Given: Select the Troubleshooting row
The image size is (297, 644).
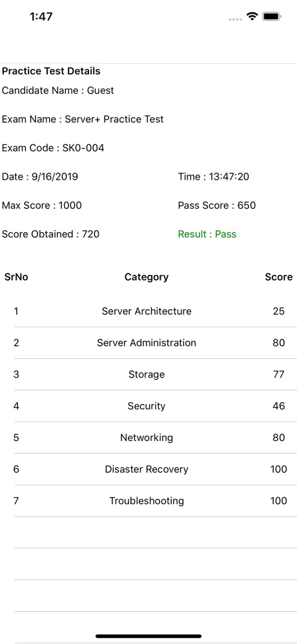Looking at the screenshot, I should [148, 500].
